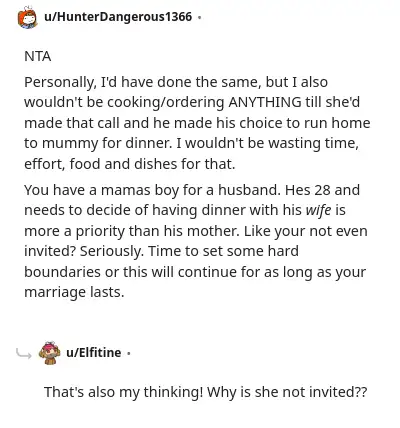Image resolution: width=400 pixels, height=428 pixels.
Task: Click the words 'marriage lasts.'
Action: [x=74, y=292]
